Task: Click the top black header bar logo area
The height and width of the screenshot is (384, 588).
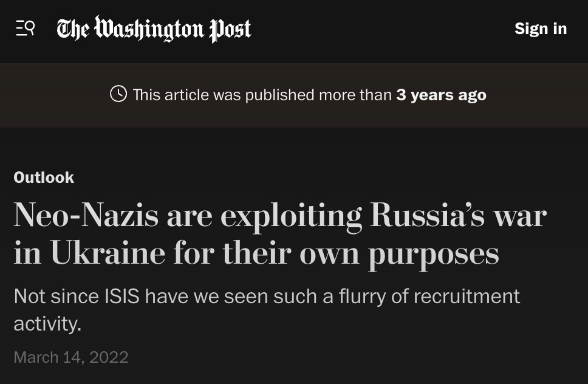Action: [x=153, y=28]
